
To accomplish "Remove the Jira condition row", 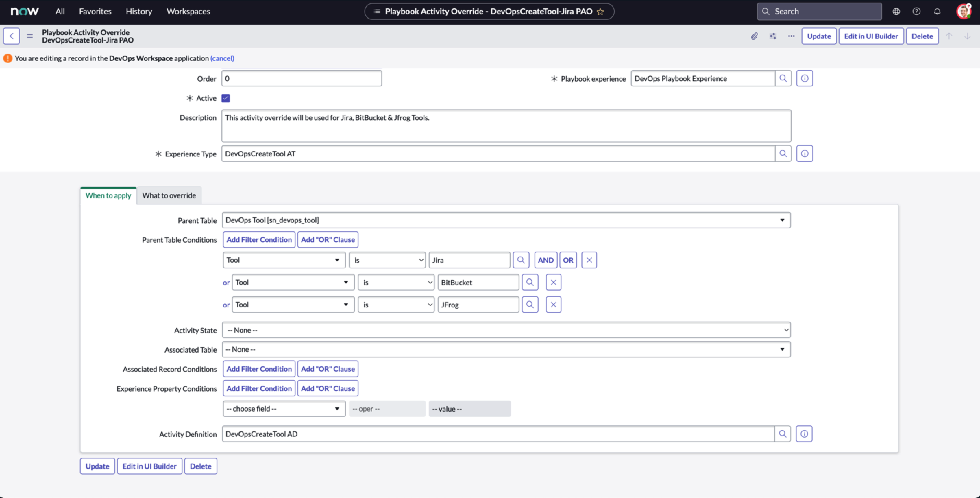I will coord(589,260).
